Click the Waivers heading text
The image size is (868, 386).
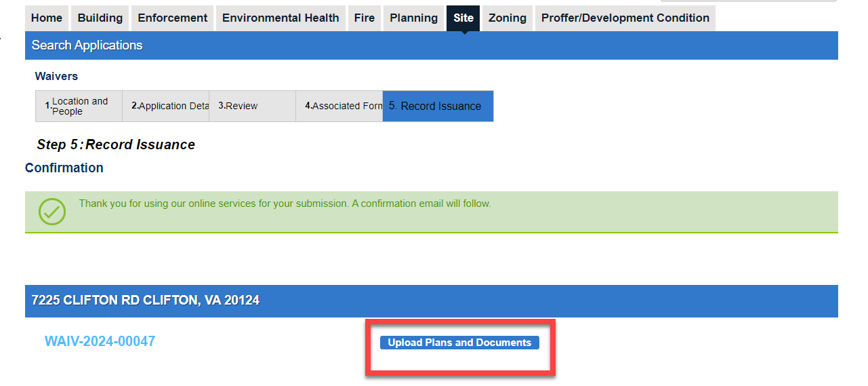(57, 77)
